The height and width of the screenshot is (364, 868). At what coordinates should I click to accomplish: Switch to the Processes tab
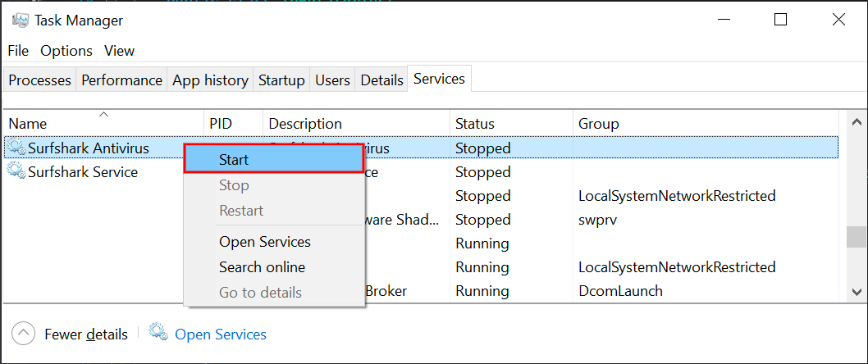coord(39,80)
